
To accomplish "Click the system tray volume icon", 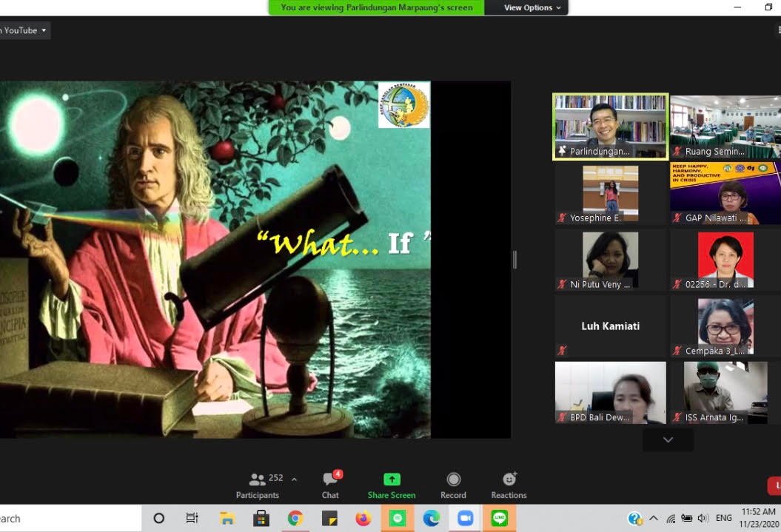I will click(703, 519).
